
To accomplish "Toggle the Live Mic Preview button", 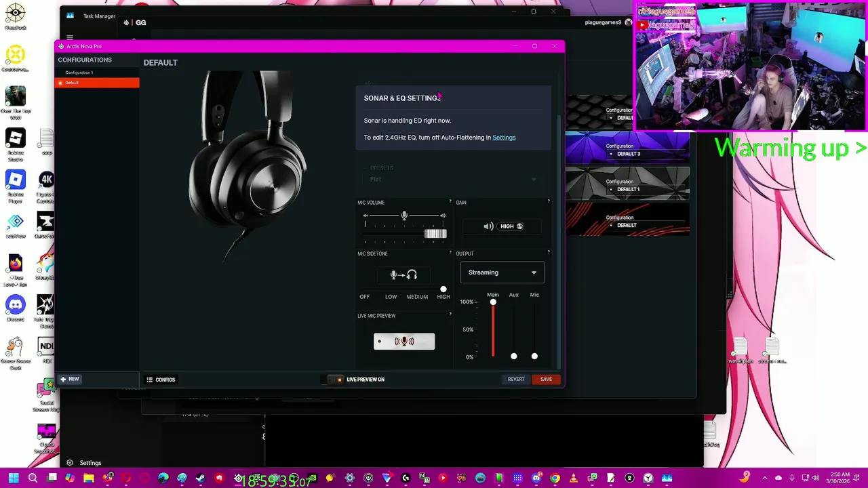I will pyautogui.click(x=404, y=342).
